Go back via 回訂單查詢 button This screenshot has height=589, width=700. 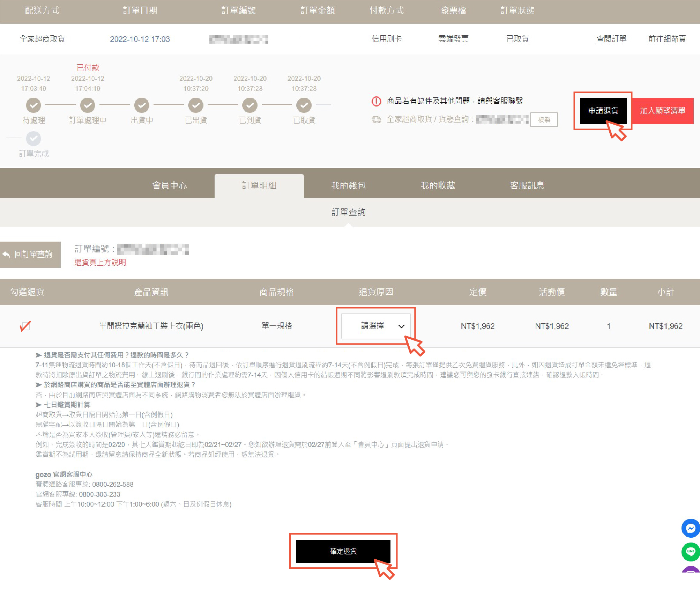tap(30, 255)
